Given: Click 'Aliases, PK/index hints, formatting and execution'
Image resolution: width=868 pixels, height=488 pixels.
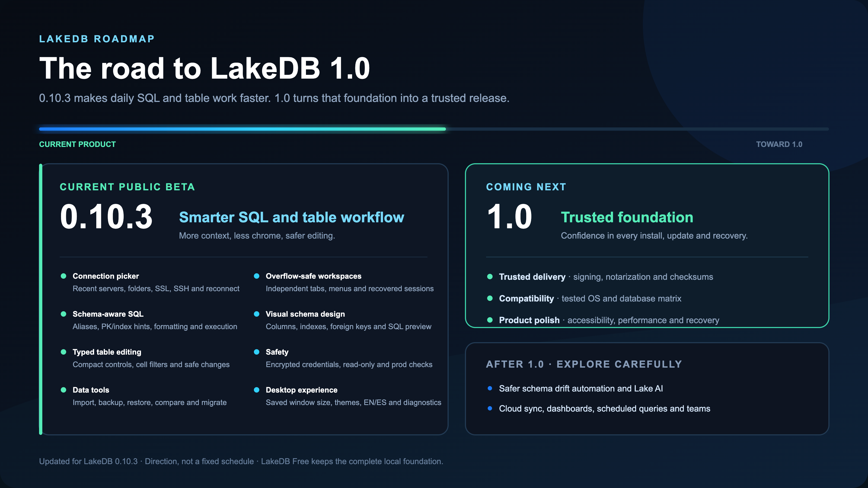Looking at the screenshot, I should [x=155, y=327].
